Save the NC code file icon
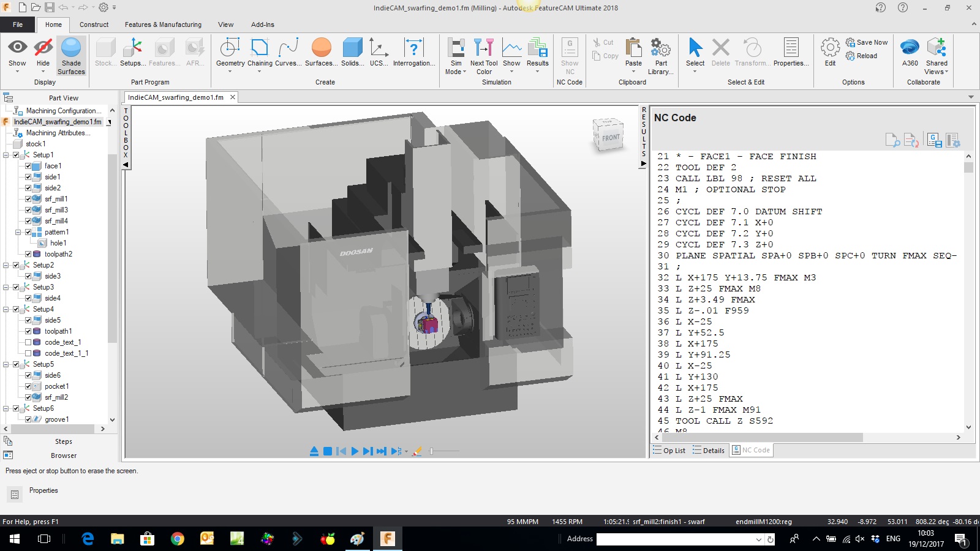 coord(935,141)
